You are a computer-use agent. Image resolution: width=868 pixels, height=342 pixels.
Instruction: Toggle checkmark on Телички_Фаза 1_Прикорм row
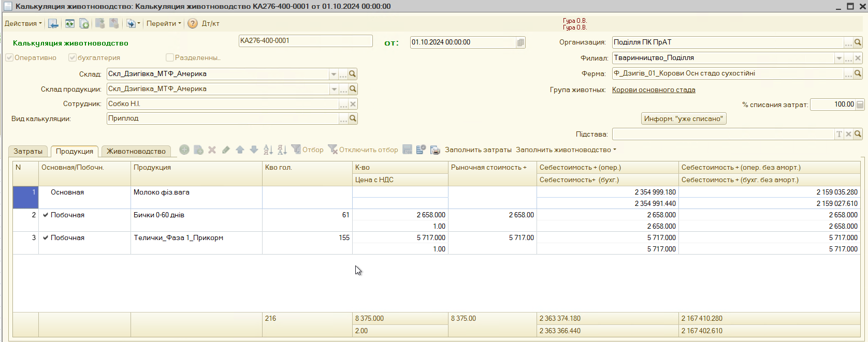[46, 238]
